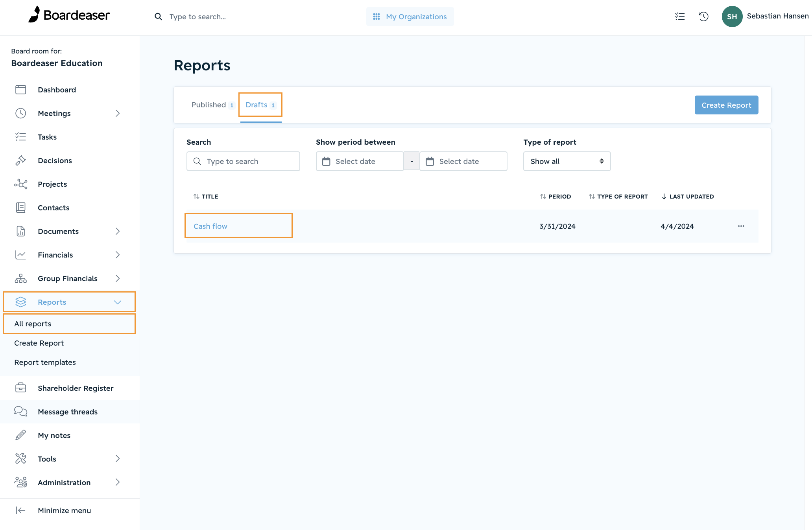Screen dimensions: 812x530
Task: Click the Sebastian Hansen user name
Action: tap(778, 16)
